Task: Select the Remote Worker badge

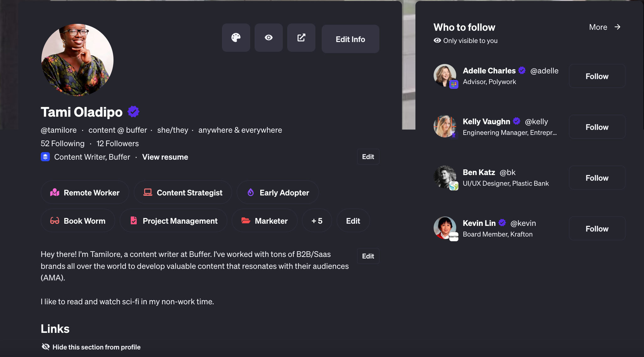Action: pos(85,192)
